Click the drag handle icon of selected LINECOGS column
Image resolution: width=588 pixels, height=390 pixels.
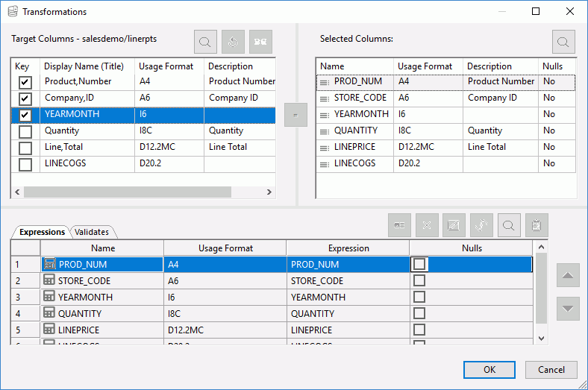tap(325, 164)
